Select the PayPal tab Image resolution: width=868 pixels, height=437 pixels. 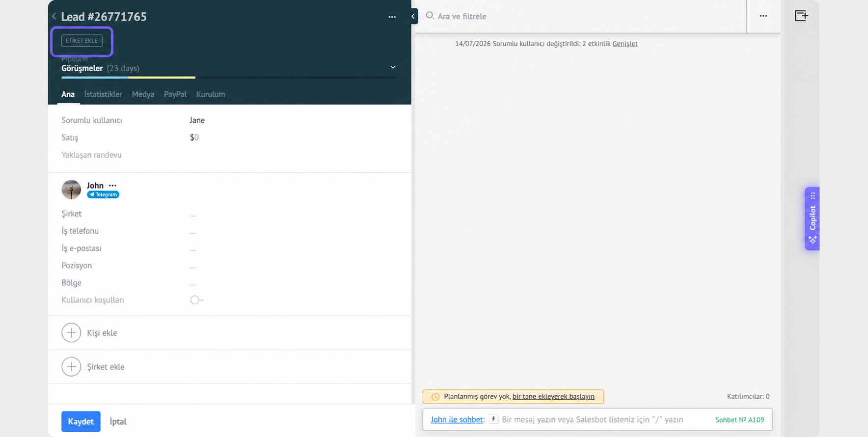click(175, 94)
